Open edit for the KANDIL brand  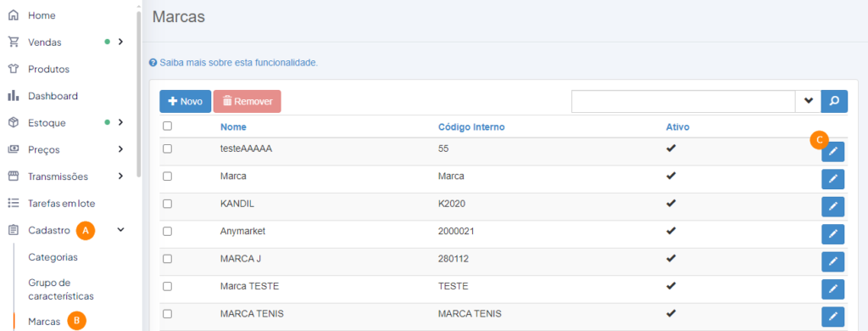pos(832,207)
